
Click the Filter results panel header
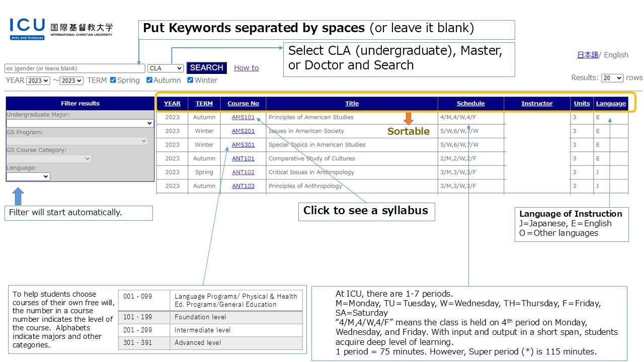[x=80, y=104]
